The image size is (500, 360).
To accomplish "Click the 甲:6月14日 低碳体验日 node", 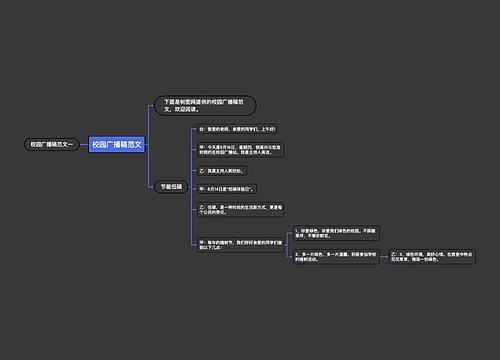I will pos(227,189).
